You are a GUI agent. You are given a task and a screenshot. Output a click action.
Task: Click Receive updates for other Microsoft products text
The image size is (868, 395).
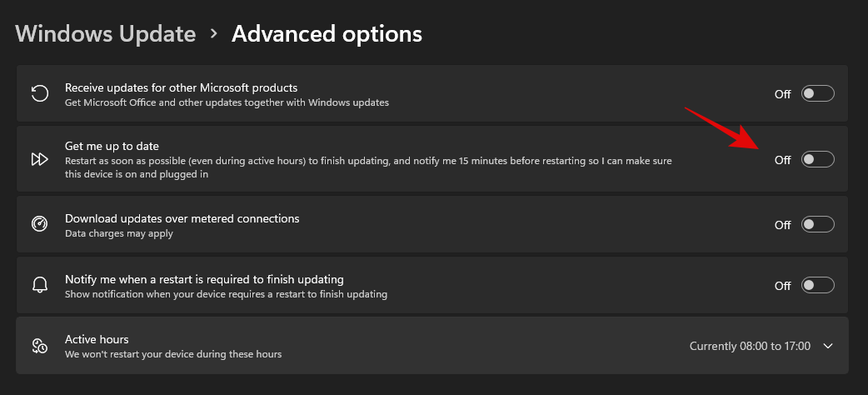click(x=181, y=87)
